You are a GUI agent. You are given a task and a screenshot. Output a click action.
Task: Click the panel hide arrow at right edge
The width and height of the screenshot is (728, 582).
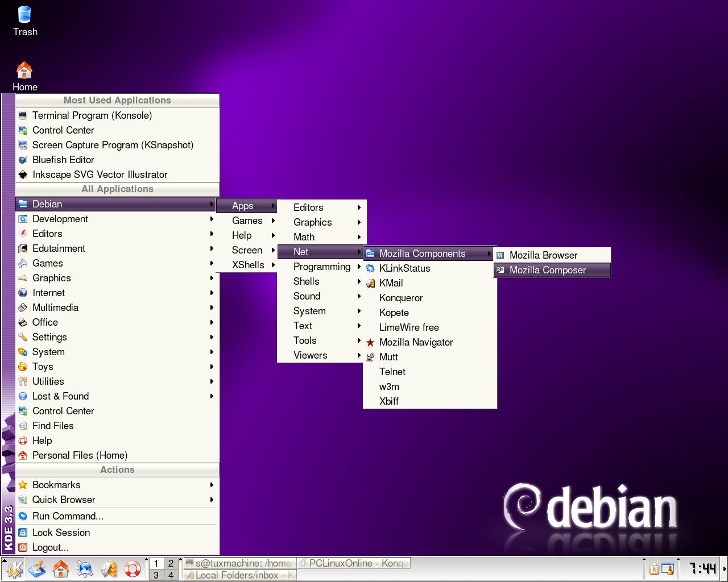point(725,569)
